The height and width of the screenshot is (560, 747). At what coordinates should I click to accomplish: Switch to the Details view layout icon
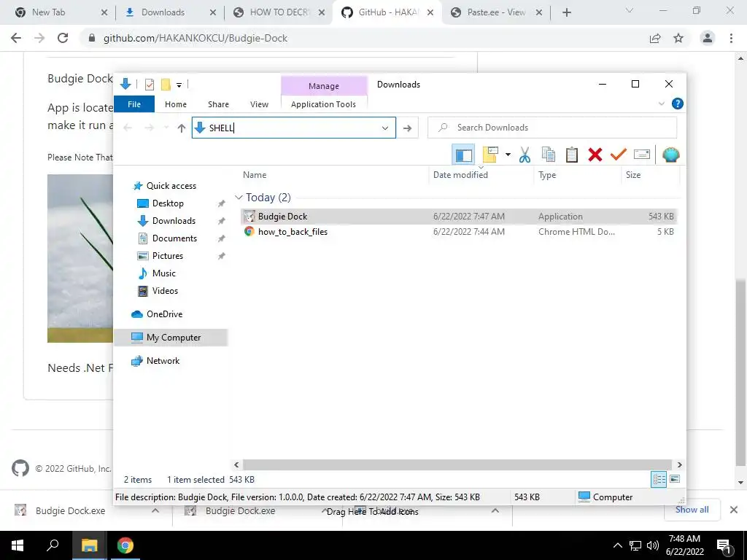coord(659,480)
